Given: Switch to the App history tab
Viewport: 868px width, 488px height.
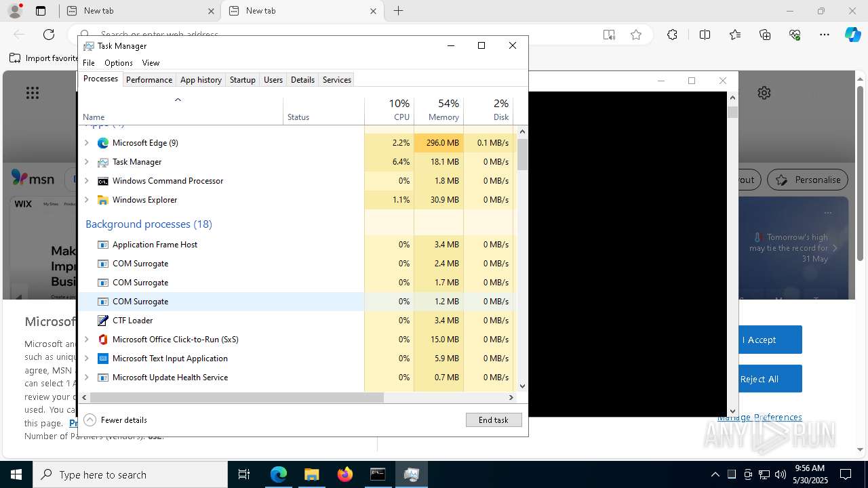Looking at the screenshot, I should [201, 80].
